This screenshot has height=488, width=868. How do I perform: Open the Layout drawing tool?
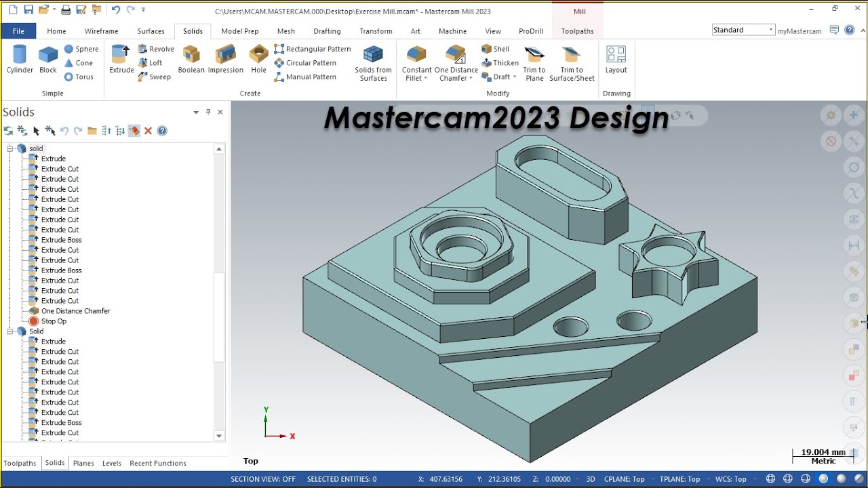point(616,60)
